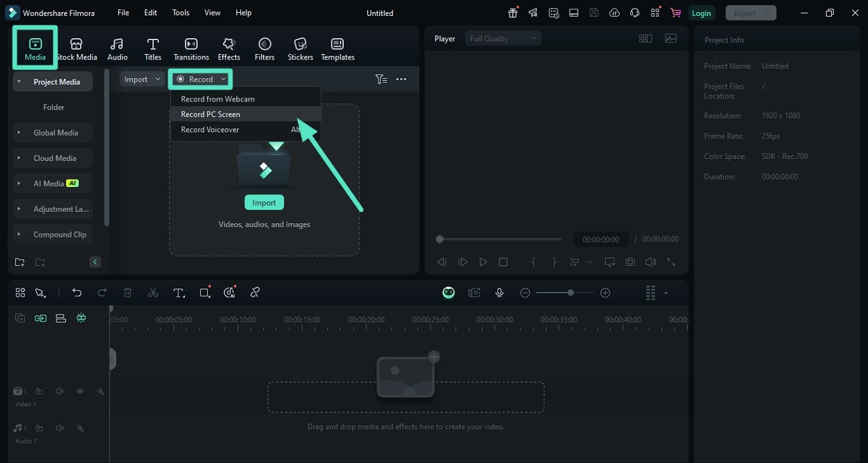This screenshot has height=463, width=868.
Task: Zoom out the timeline with minus
Action: [x=525, y=293]
